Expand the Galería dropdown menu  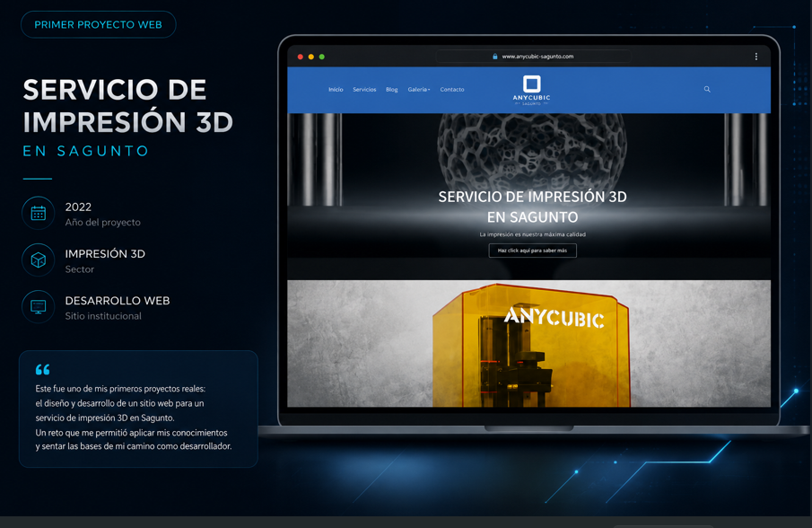tap(419, 90)
